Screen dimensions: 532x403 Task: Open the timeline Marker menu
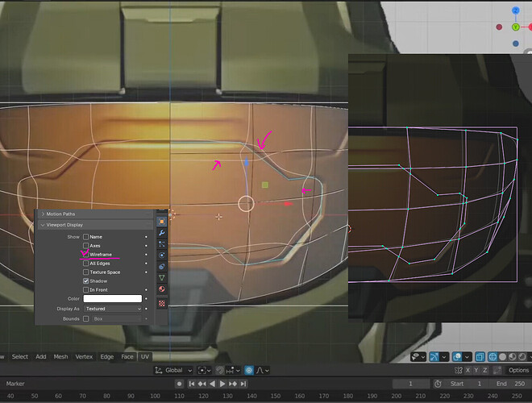pyautogui.click(x=15, y=384)
